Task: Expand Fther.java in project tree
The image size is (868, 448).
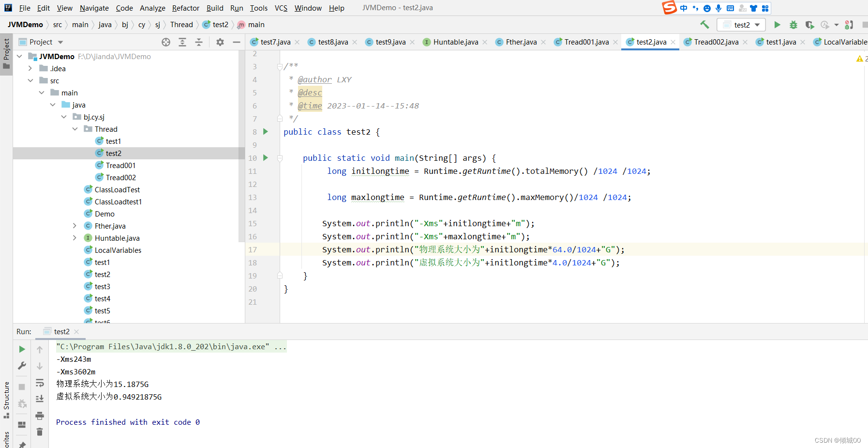Action: point(75,226)
